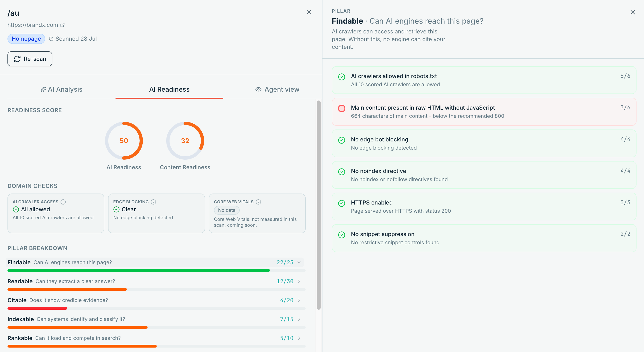Open the https://brandx.com link
This screenshot has width=644, height=352.
point(33,25)
